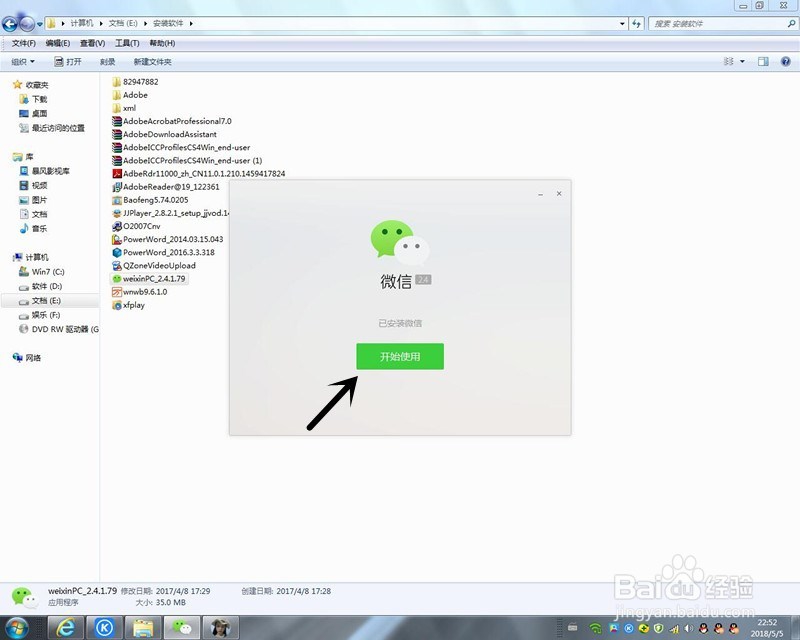
Task: Select the wmwb9.6.1.0 file
Action: tap(140, 292)
